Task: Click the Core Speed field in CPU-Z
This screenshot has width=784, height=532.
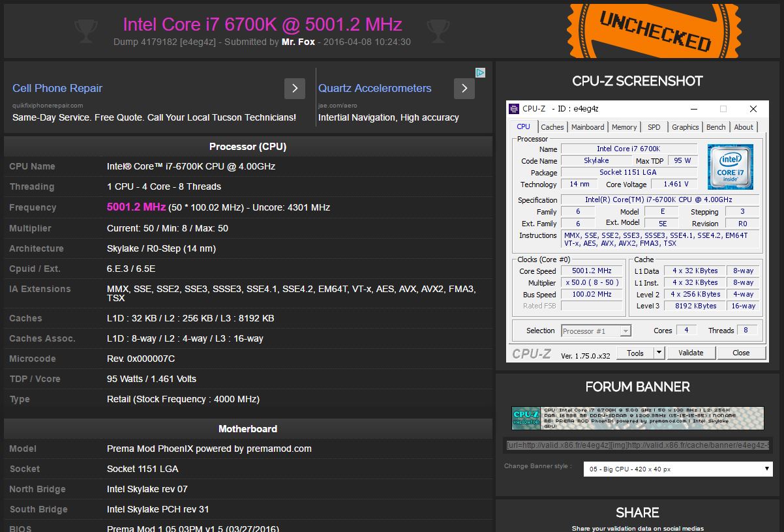Action: pyautogui.click(x=592, y=271)
